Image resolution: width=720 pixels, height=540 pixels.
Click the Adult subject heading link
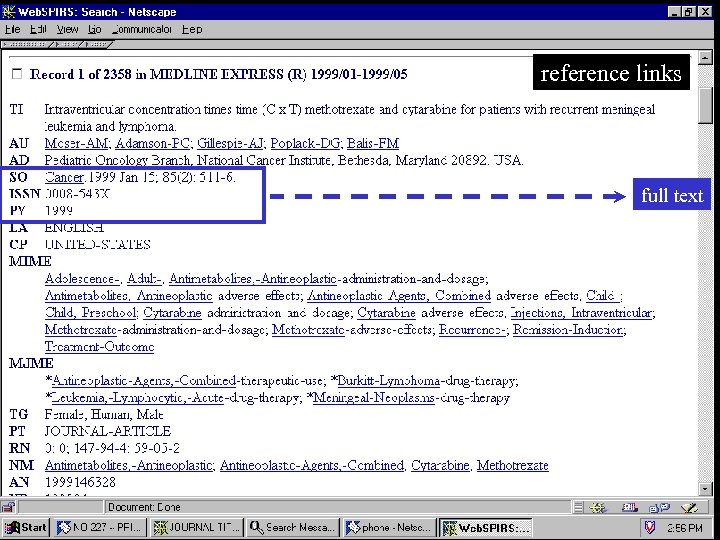click(144, 279)
